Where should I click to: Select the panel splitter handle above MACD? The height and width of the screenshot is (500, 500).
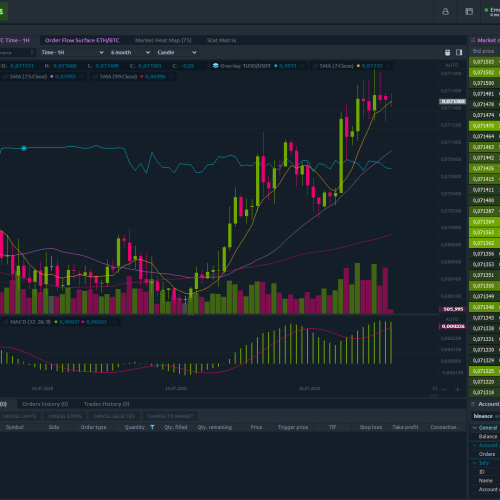(191, 314)
